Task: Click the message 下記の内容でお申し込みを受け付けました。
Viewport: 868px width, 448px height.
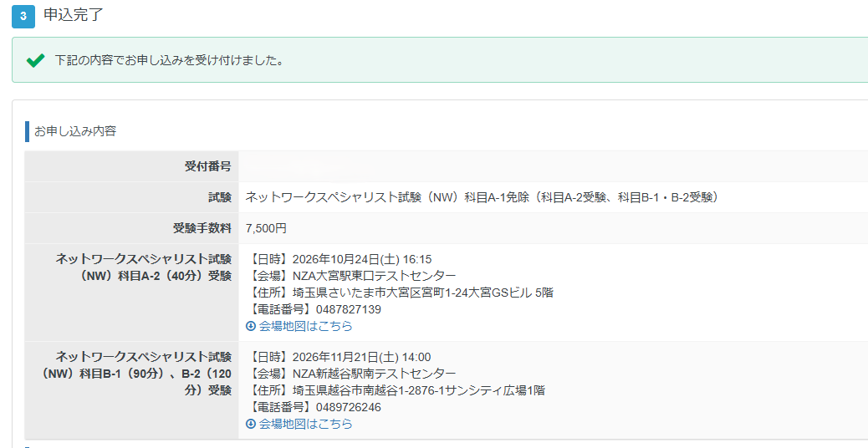Action: tap(170, 60)
